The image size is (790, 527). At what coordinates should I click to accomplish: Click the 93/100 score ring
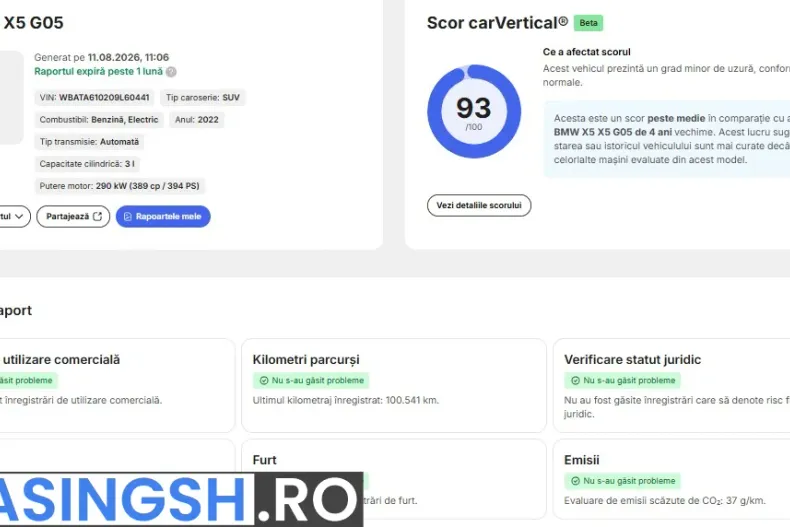(x=474, y=111)
